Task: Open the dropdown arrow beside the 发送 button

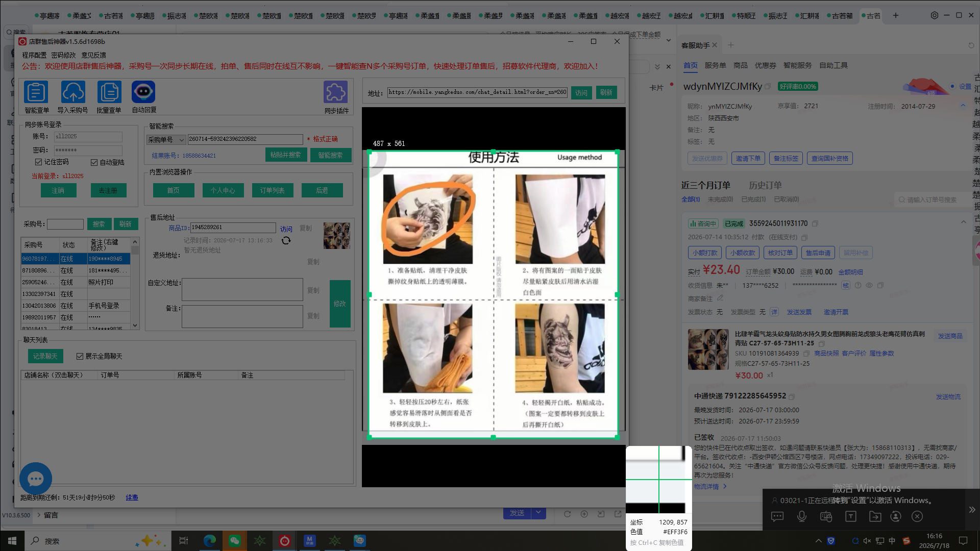Action: (538, 513)
